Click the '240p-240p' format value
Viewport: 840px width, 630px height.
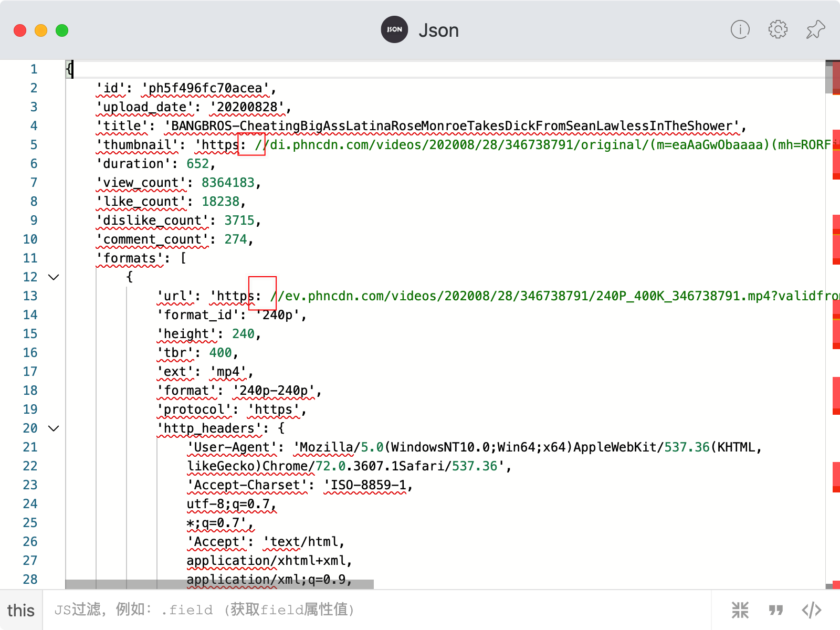[274, 391]
